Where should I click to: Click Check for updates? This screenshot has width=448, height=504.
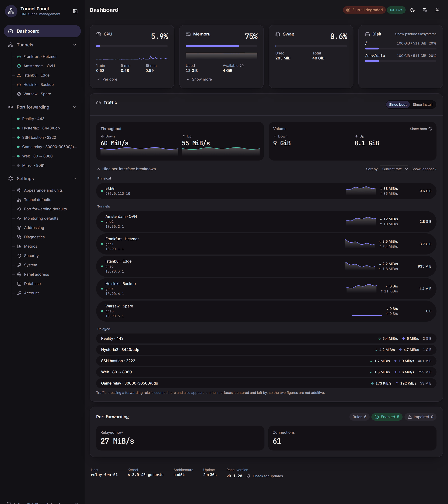pyautogui.click(x=268, y=476)
